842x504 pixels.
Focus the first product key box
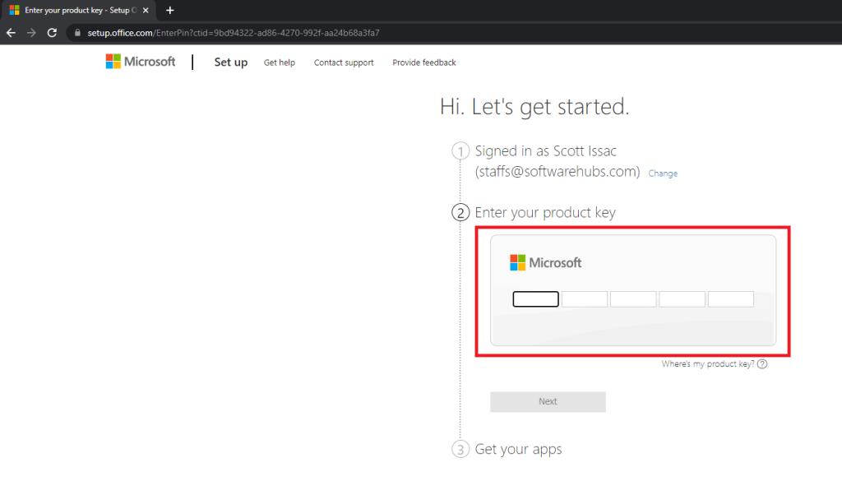tap(535, 299)
